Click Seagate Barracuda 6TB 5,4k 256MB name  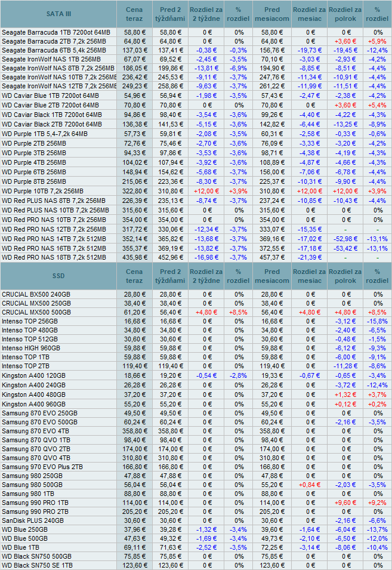(54, 50)
